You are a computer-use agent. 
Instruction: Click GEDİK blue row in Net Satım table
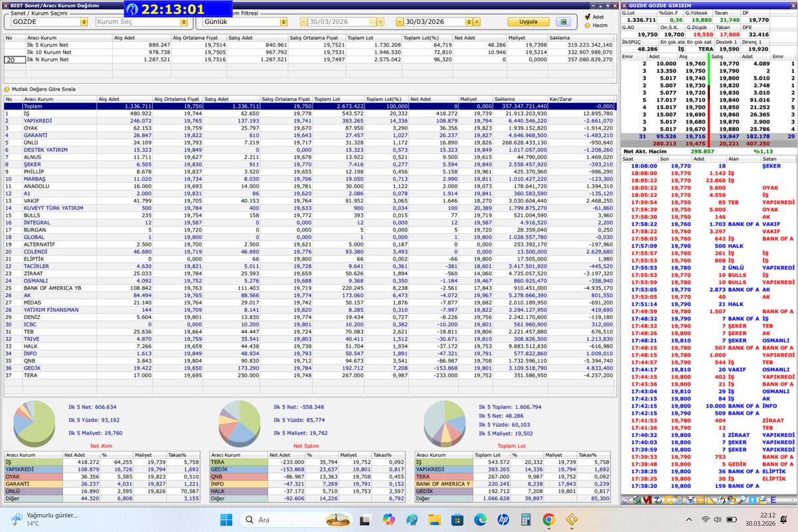pos(308,469)
